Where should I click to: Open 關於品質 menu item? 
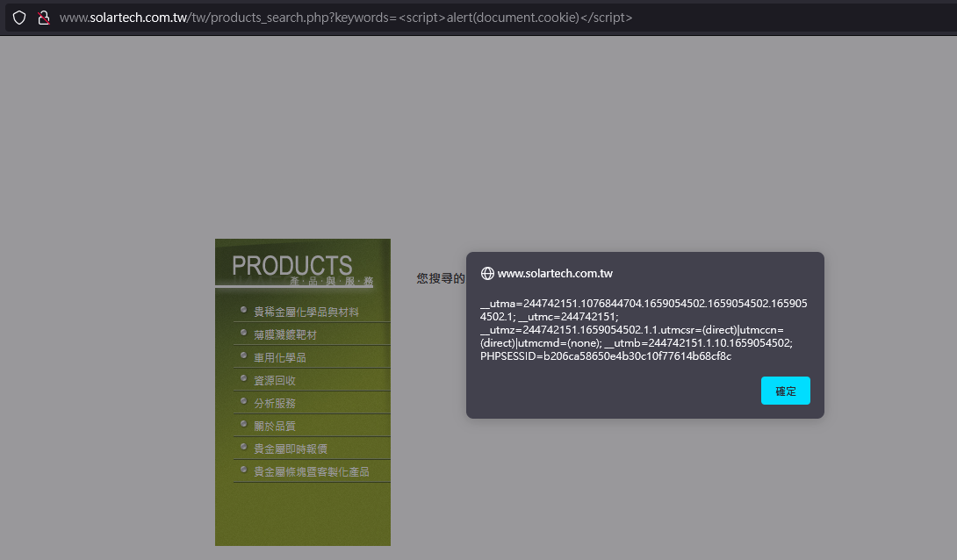(275, 426)
